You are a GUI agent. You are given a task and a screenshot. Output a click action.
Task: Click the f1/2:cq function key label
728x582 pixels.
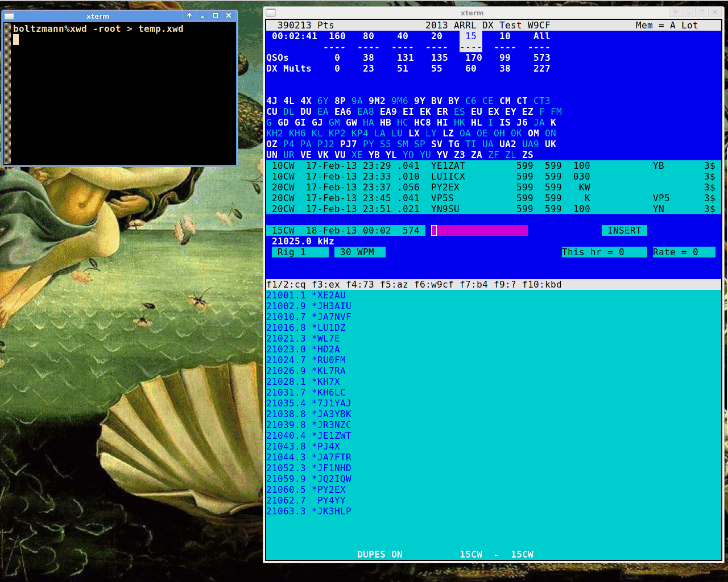pyautogui.click(x=286, y=285)
